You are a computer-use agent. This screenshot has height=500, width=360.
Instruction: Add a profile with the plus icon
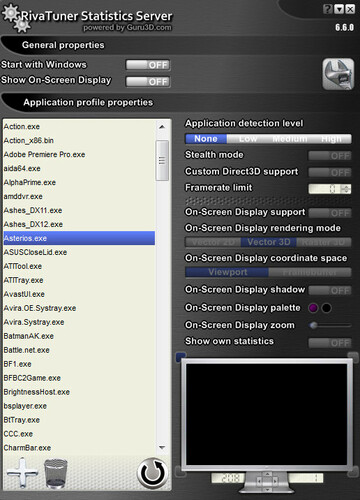tap(22, 473)
